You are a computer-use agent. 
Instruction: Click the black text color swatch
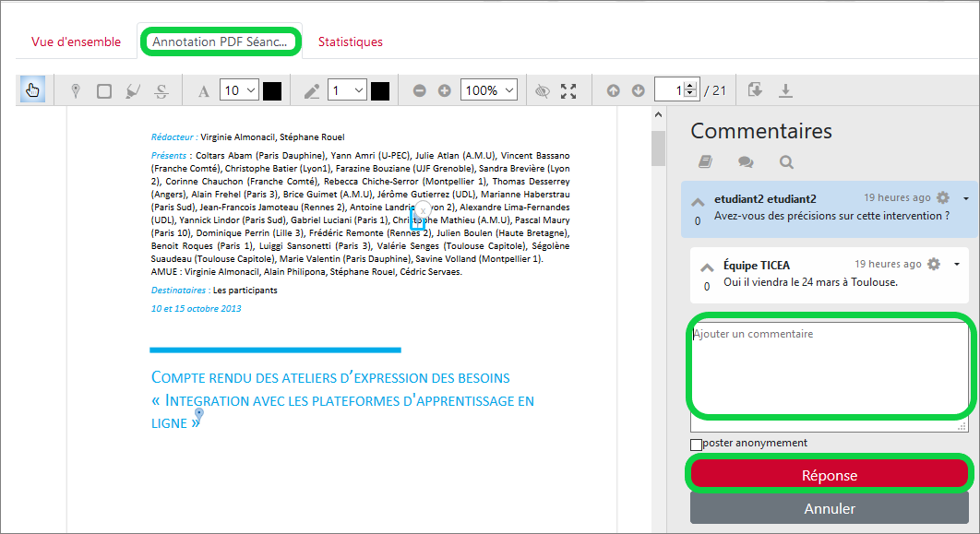point(272,90)
